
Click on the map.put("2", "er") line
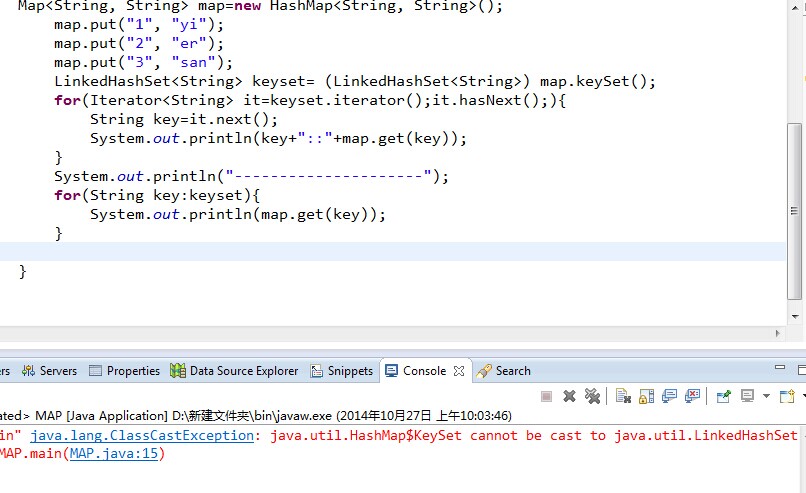[x=139, y=44]
